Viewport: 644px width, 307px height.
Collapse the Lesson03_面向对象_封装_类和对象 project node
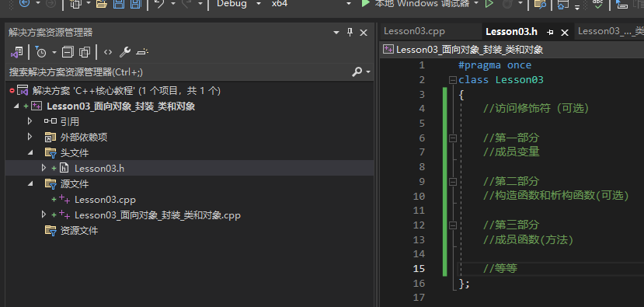coord(16,106)
